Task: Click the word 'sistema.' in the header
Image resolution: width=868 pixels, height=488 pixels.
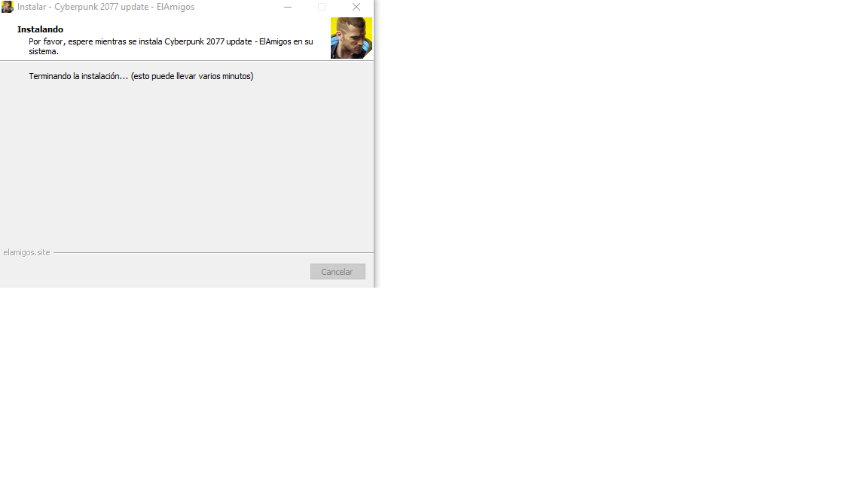Action: pos(44,51)
